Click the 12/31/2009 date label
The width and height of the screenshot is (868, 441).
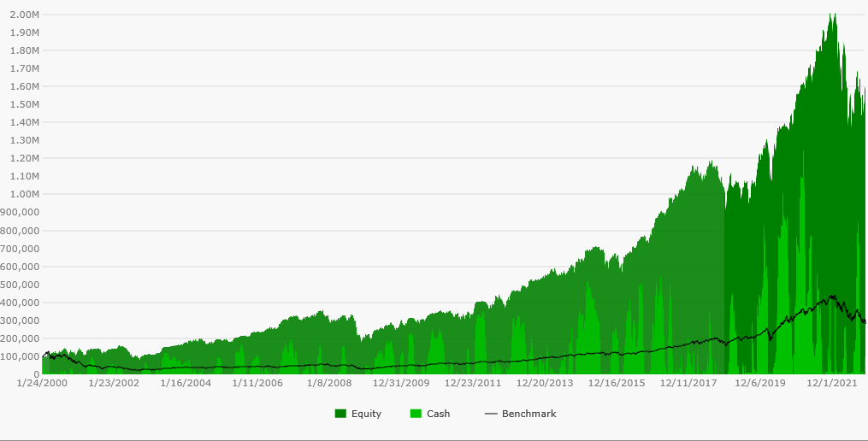(x=400, y=384)
